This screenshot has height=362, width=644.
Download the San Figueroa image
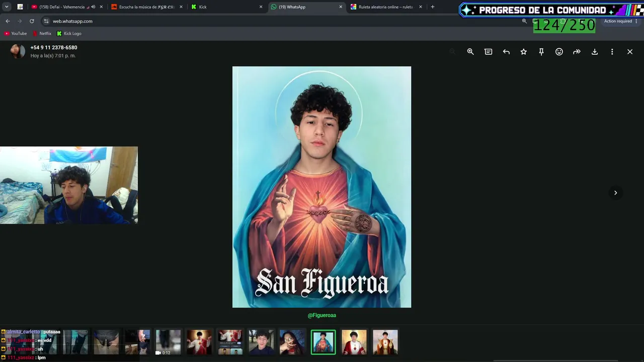click(x=595, y=52)
